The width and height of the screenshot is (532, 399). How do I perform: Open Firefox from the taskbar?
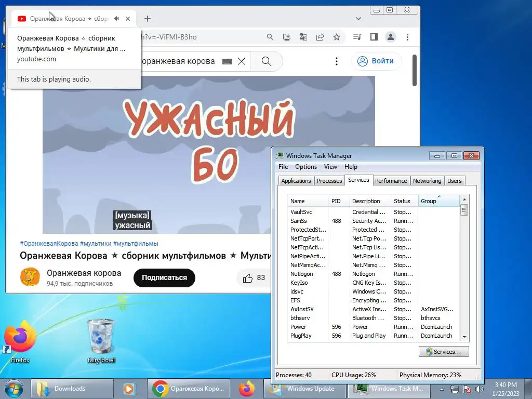(247, 389)
